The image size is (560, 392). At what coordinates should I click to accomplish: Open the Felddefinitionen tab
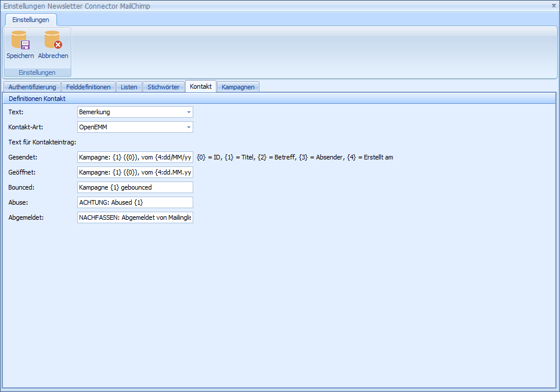(x=88, y=87)
